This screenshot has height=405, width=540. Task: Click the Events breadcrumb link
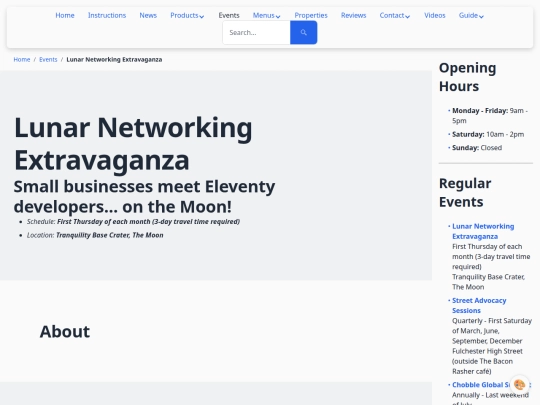[x=48, y=60]
